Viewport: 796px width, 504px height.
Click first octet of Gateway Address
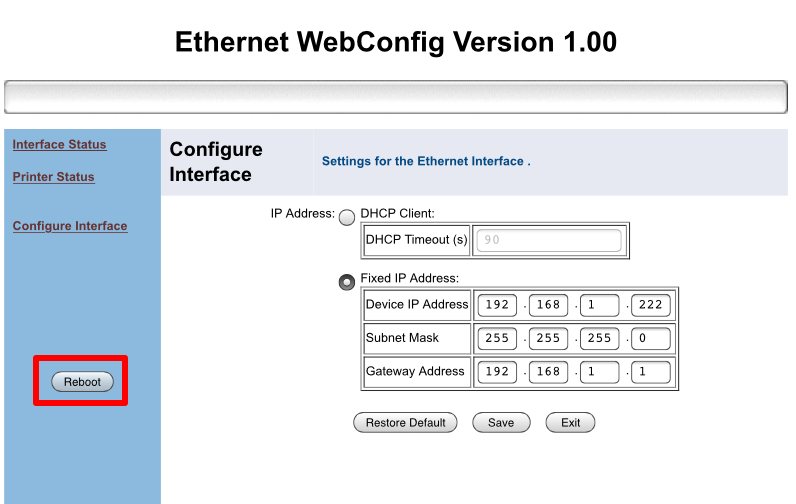pyautogui.click(x=497, y=372)
